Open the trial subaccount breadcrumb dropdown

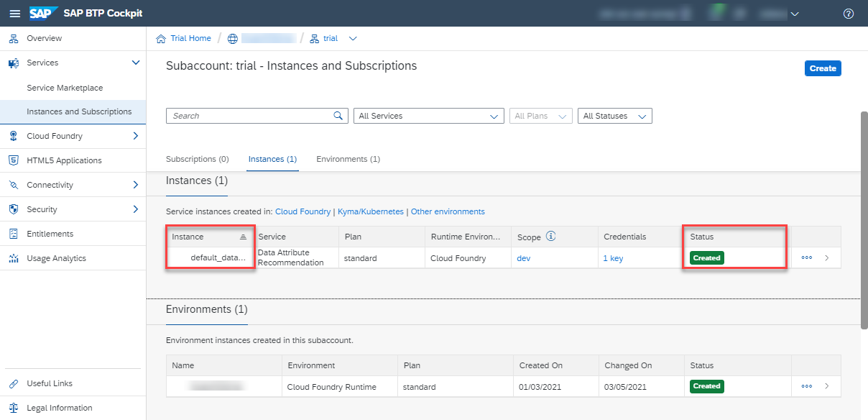pos(352,38)
